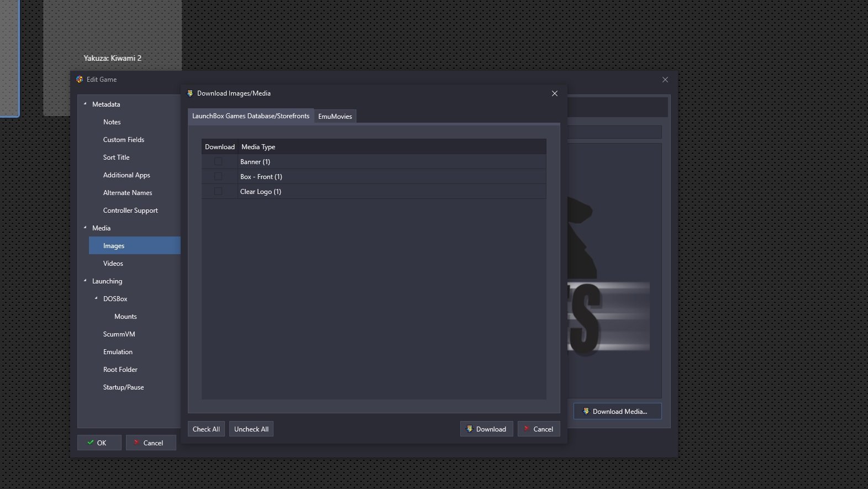
Task: Click the Edit Game window LaunchBox icon
Action: (80, 80)
